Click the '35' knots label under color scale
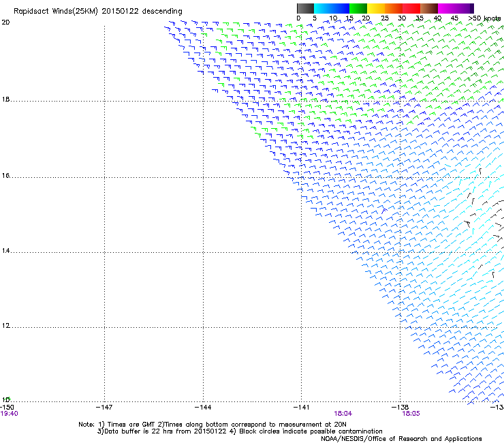504x443 pixels. click(x=420, y=18)
